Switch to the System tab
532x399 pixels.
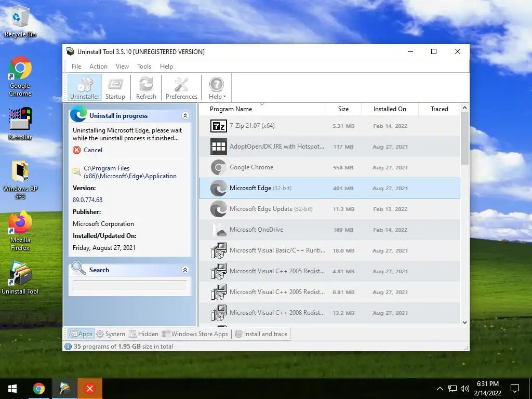coord(111,334)
